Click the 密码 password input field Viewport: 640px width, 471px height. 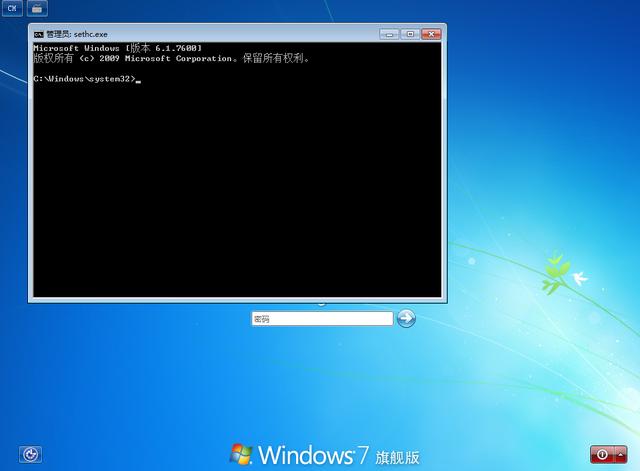(322, 319)
